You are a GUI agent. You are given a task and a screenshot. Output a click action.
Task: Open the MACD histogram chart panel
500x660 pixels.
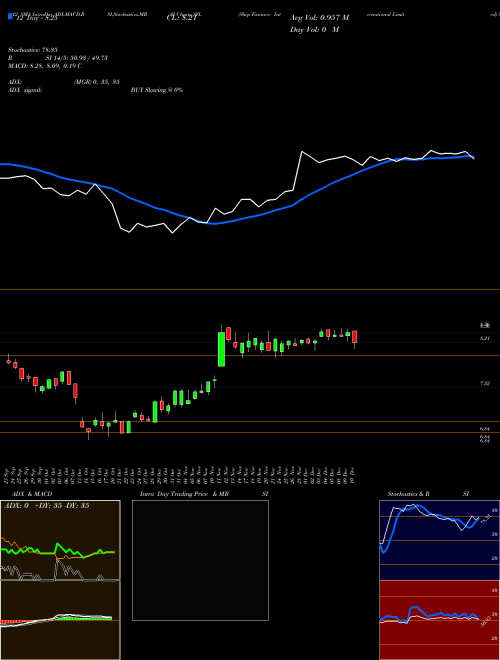coord(60,620)
